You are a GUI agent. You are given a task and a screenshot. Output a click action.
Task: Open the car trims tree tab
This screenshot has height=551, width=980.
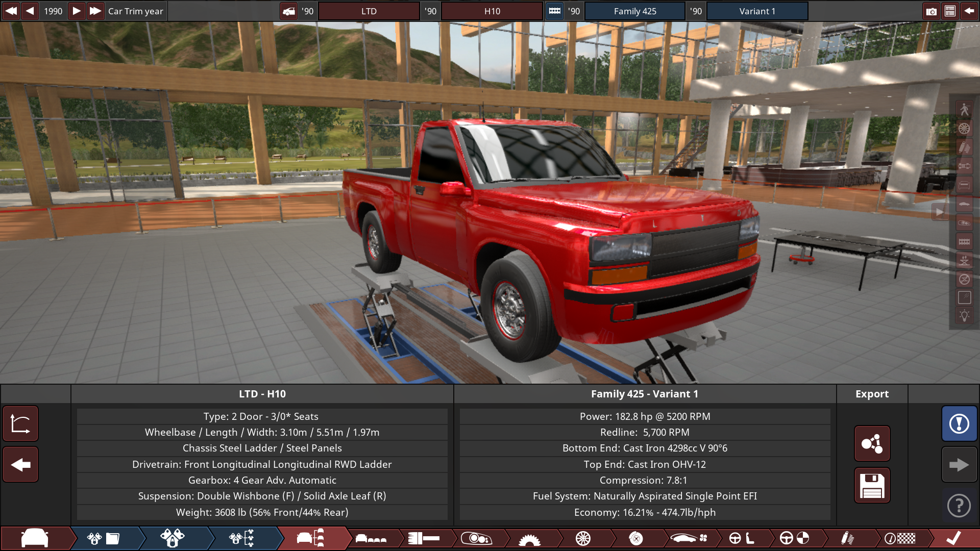pyautogui.click(x=311, y=538)
